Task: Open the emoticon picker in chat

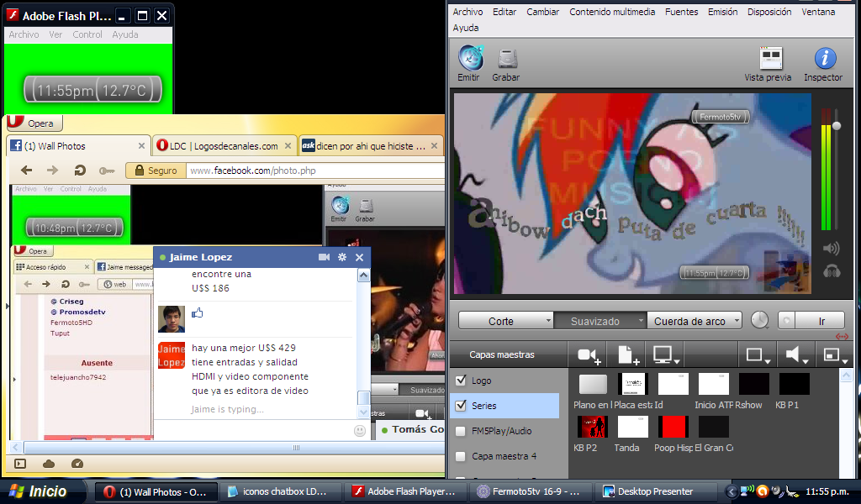Action: point(360,431)
